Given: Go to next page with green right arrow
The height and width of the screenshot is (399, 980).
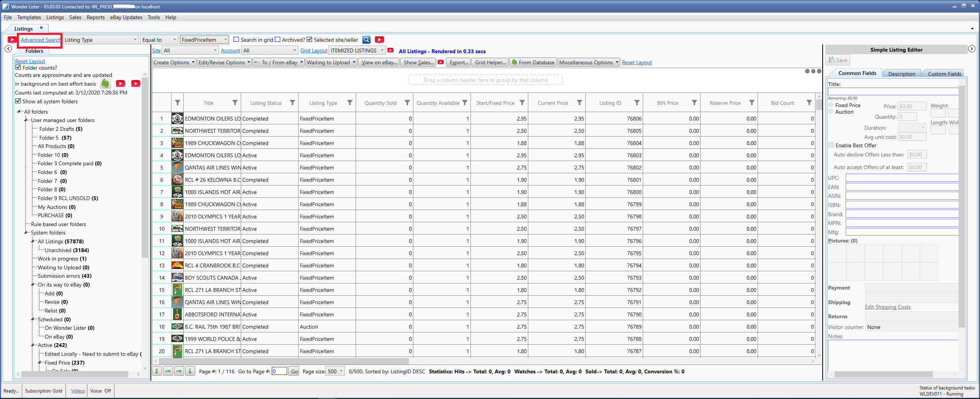Looking at the screenshot, I should [x=179, y=371].
